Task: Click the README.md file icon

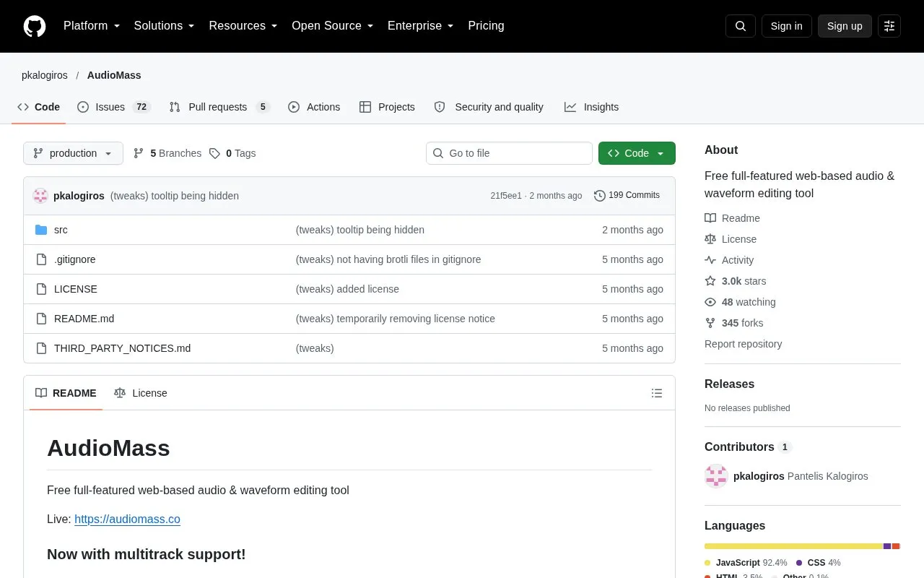Action: 41,319
